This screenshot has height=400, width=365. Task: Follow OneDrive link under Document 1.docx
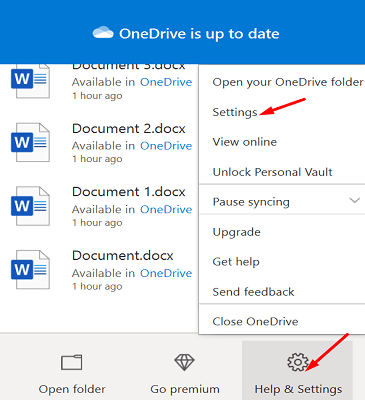[x=166, y=209]
